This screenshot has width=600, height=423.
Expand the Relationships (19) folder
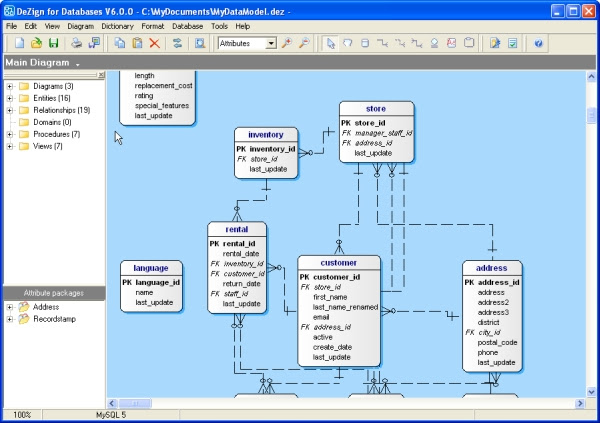pyautogui.click(x=10, y=110)
